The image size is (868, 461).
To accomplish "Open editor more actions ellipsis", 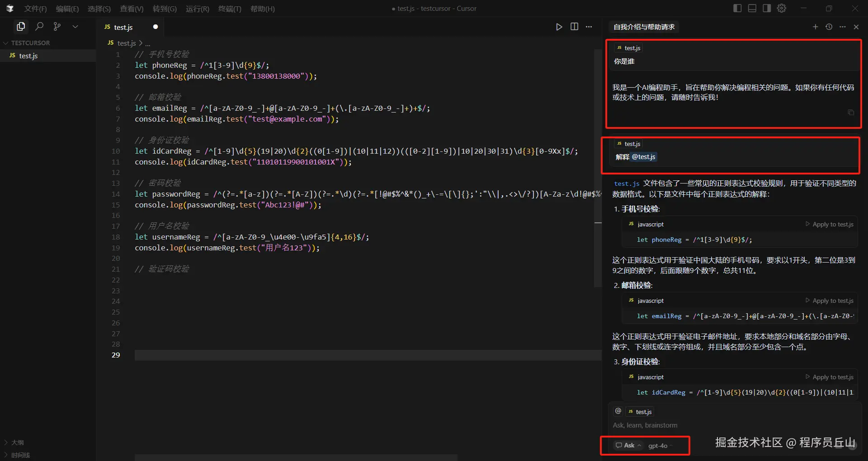I will coord(589,27).
